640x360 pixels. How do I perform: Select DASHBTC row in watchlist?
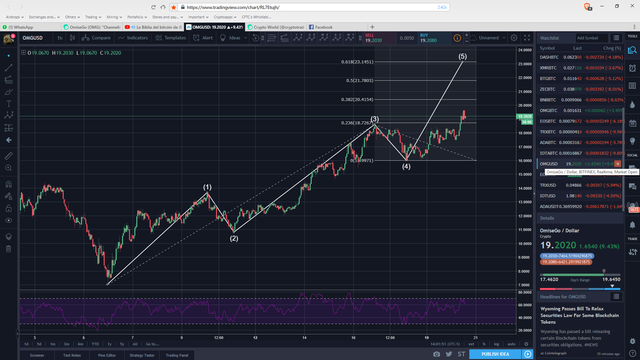coord(581,57)
